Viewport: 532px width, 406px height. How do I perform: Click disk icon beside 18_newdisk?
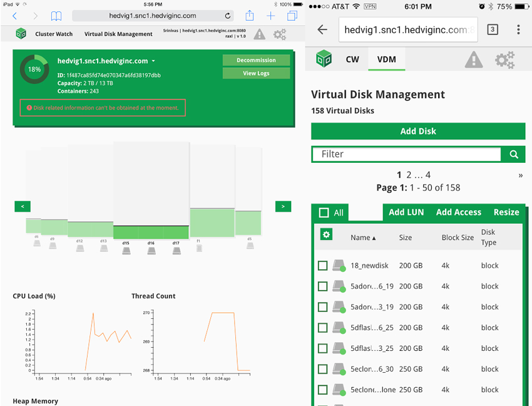pos(339,266)
